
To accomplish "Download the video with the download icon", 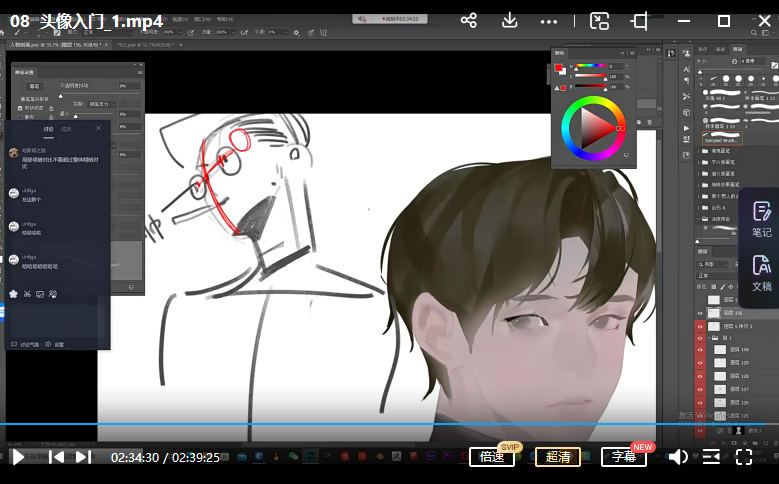I will point(509,21).
